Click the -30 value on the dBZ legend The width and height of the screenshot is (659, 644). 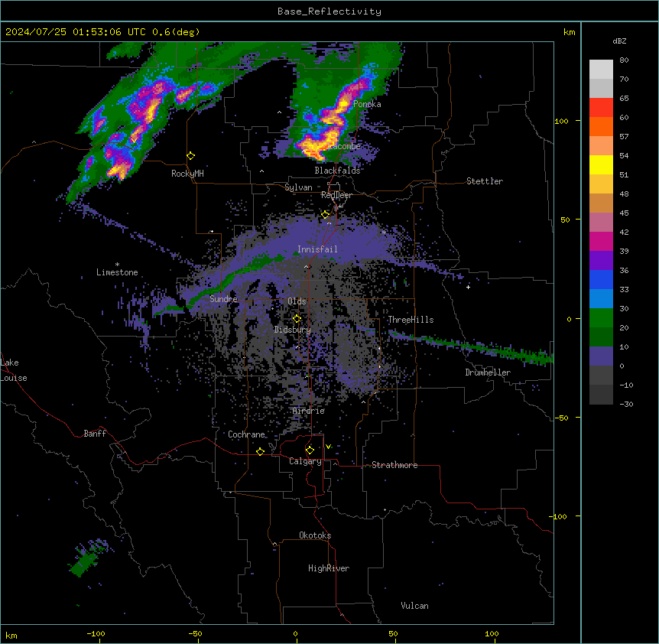(x=626, y=404)
